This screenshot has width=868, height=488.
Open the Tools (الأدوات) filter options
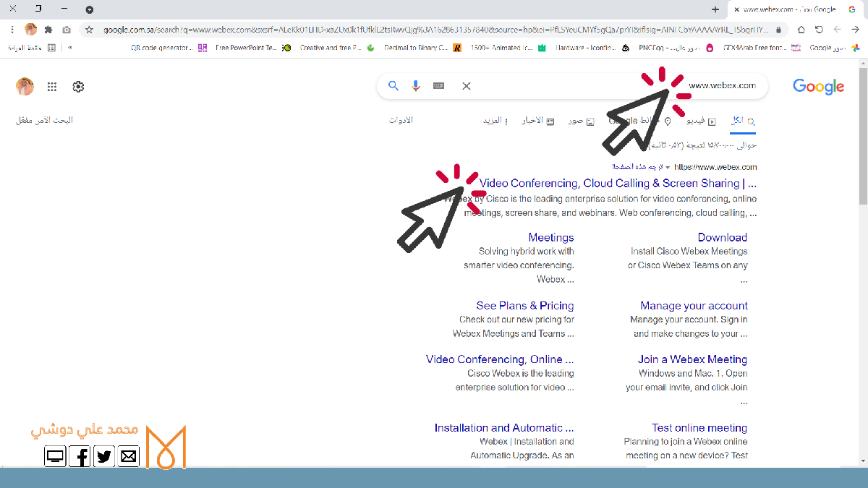click(401, 121)
